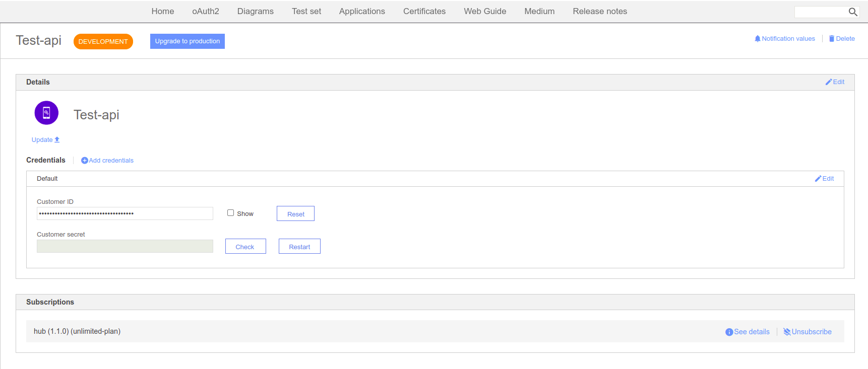Open the oAuth2 menu item
Viewport: 868px width, 369px height.
[x=206, y=12]
